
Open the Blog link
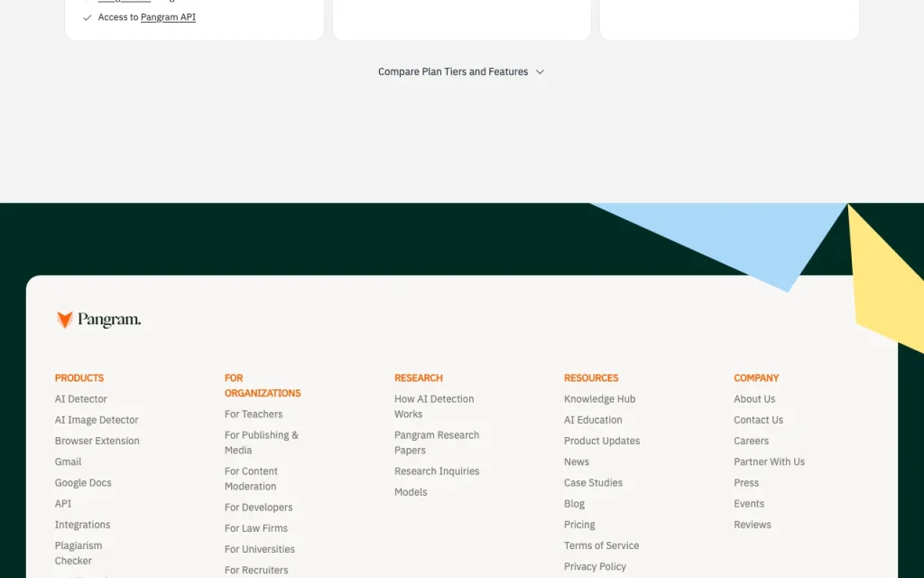(x=575, y=504)
